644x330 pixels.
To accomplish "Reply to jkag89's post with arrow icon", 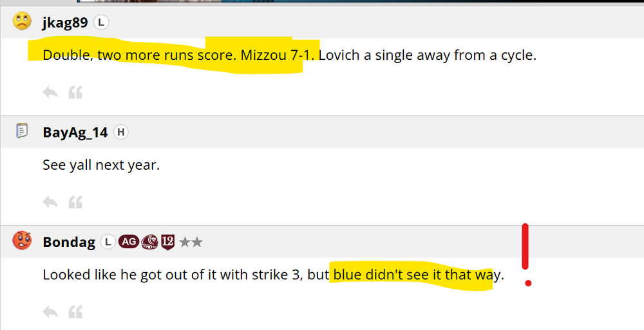I will pos(50,93).
